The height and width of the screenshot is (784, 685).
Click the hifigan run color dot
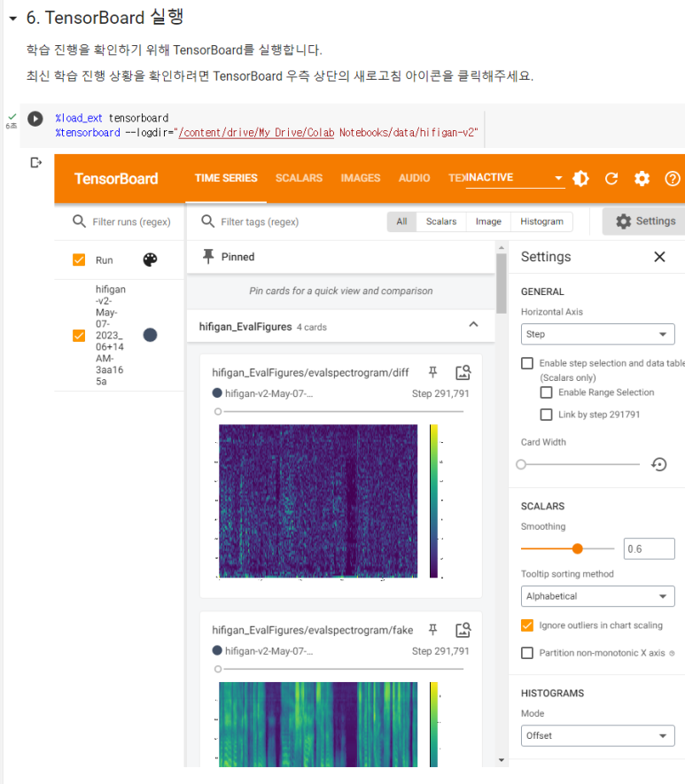coord(150,335)
